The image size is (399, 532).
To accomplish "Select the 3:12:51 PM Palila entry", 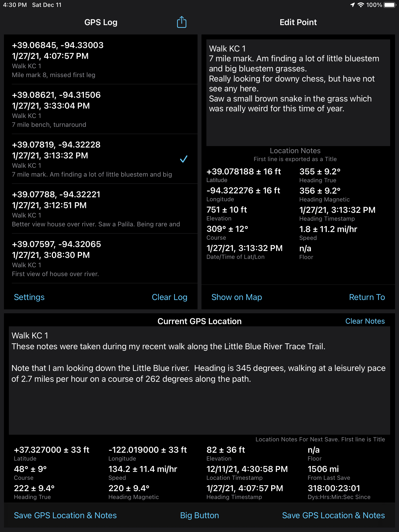I will (101, 209).
